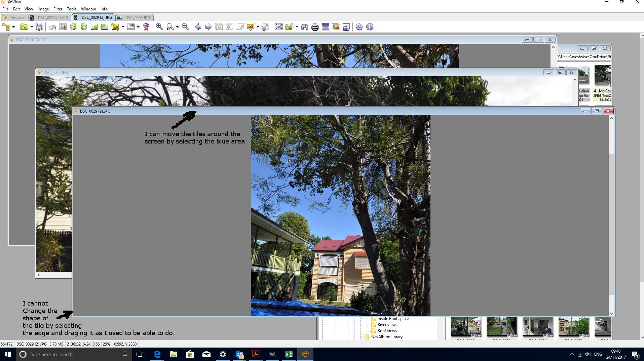The image size is (644, 361).
Task: Click the scanner acquire icon
Action: click(325, 27)
